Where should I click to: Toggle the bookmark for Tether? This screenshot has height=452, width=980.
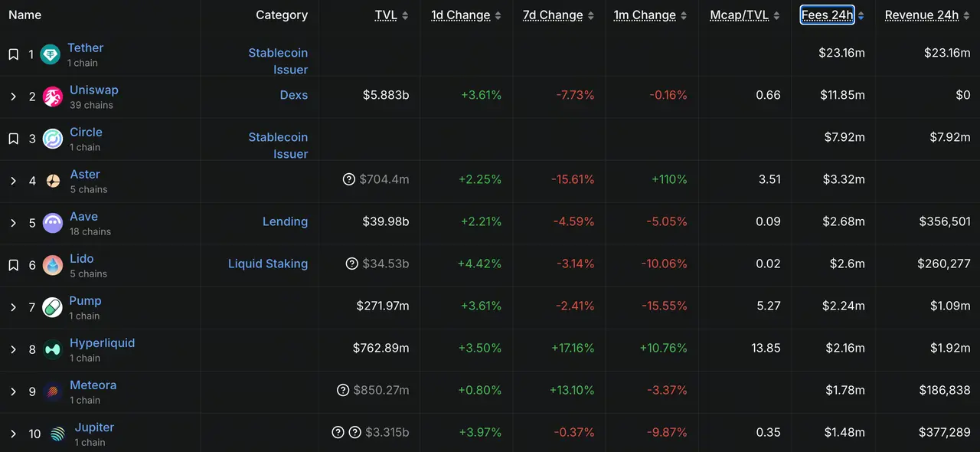pos(14,54)
